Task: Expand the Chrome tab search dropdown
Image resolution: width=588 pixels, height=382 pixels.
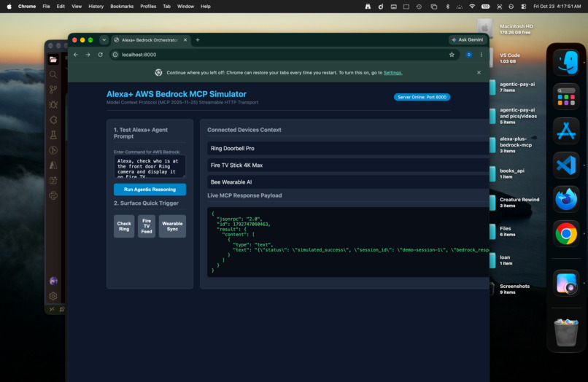Action: (104, 40)
